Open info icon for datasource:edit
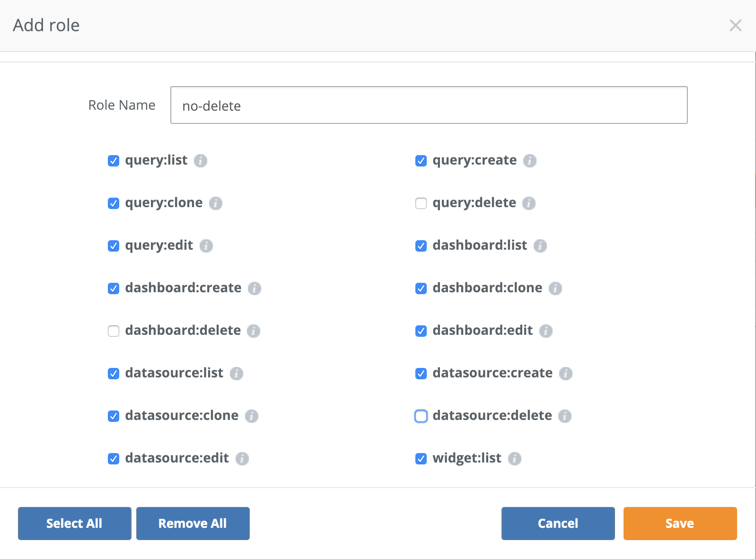This screenshot has height=559, width=756. coord(242,459)
